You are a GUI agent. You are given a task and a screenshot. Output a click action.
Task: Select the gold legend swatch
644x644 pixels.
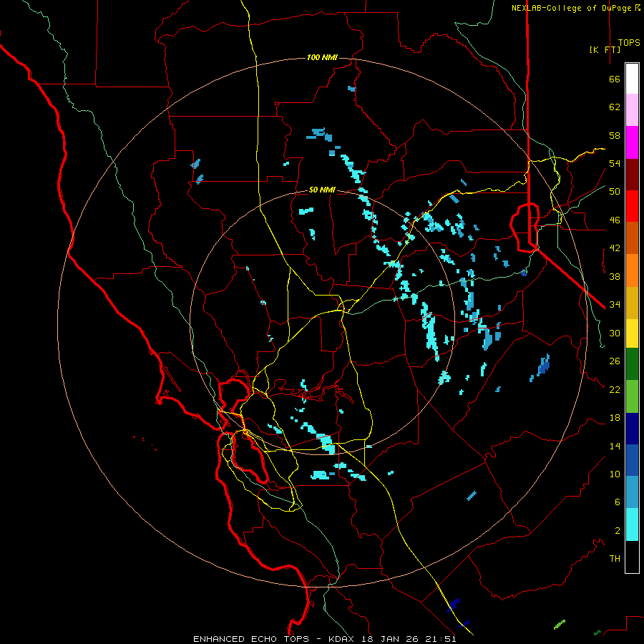[632, 302]
